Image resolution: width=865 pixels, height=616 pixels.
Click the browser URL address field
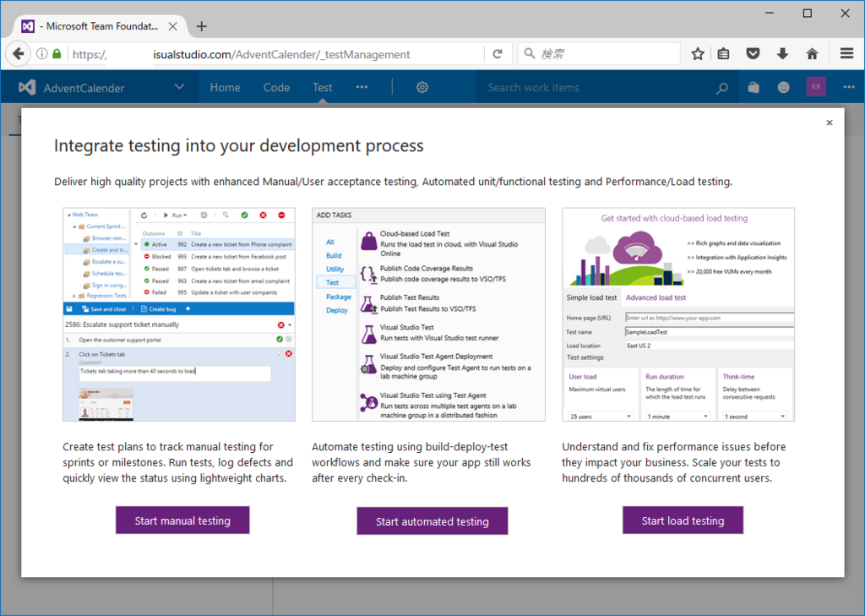point(276,54)
